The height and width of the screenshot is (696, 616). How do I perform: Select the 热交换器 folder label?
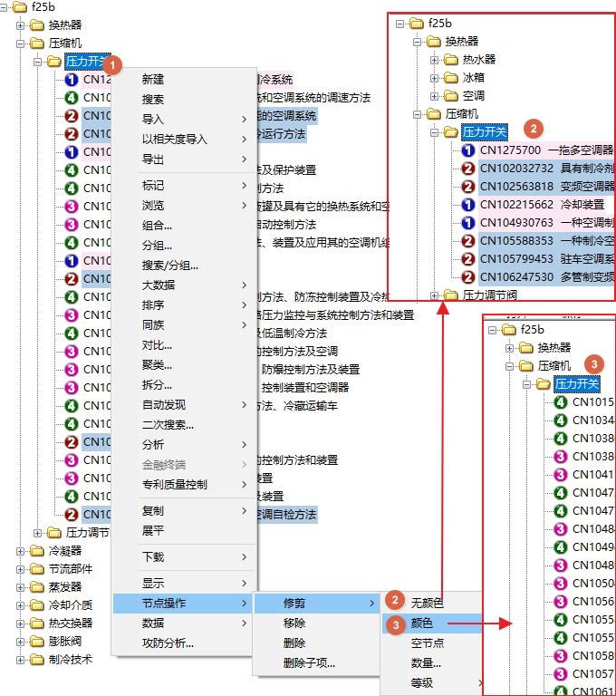click(71, 623)
